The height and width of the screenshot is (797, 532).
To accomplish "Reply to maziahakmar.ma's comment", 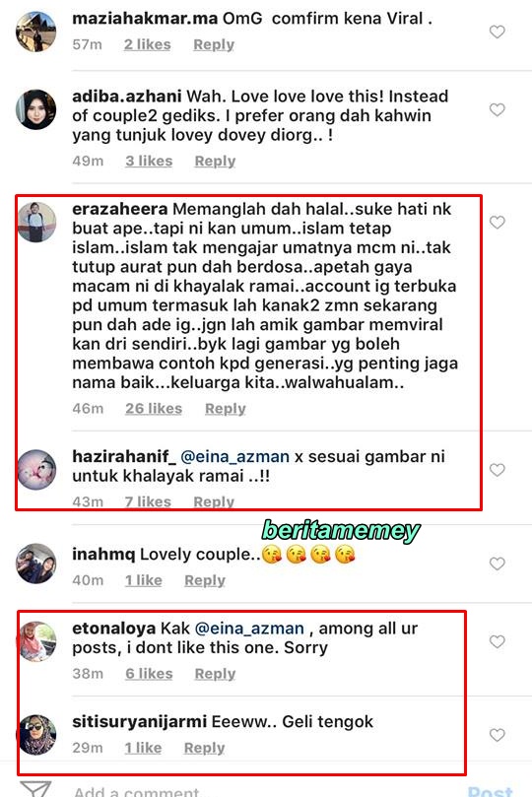I will pyautogui.click(x=214, y=44).
